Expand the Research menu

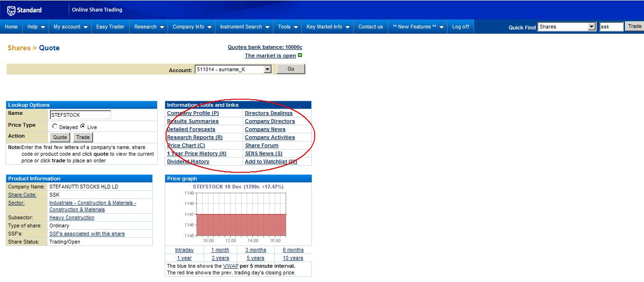click(x=149, y=27)
